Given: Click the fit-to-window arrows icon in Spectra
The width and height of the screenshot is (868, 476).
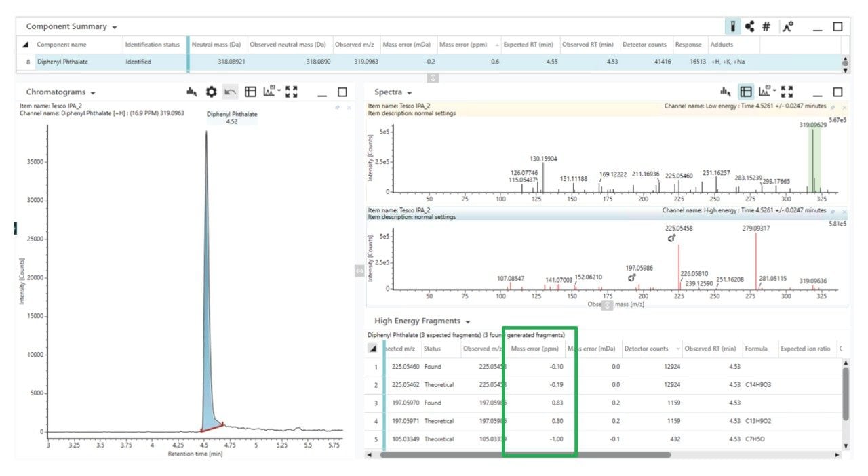Looking at the screenshot, I should [x=787, y=92].
